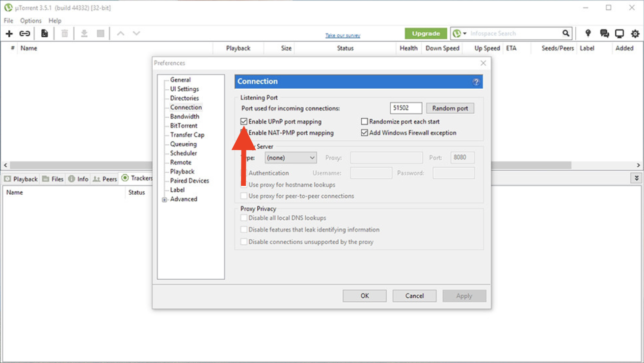This screenshot has height=363, width=644.
Task: Toggle Randomize port each start checkbox
Action: (x=364, y=121)
